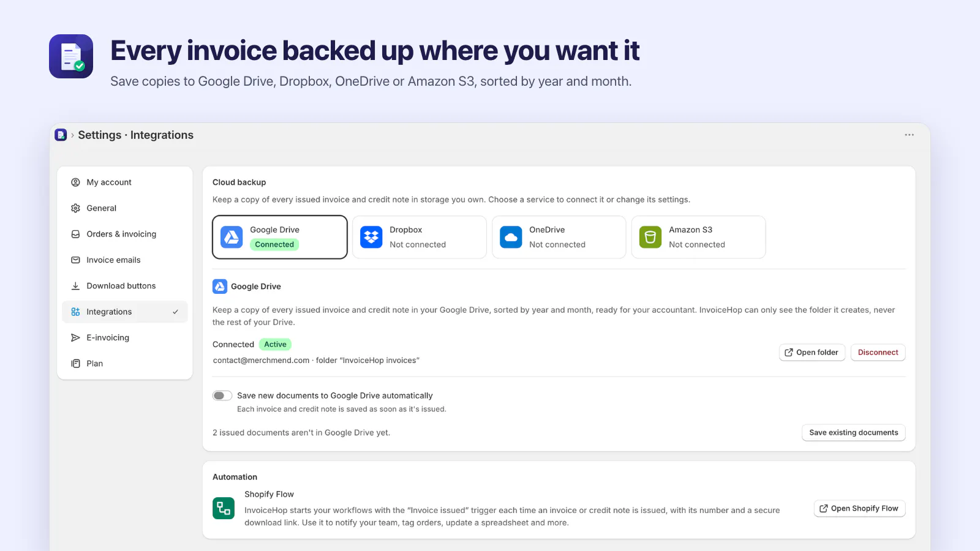
Task: Click the OneDrive cloud logo icon
Action: coord(511,237)
